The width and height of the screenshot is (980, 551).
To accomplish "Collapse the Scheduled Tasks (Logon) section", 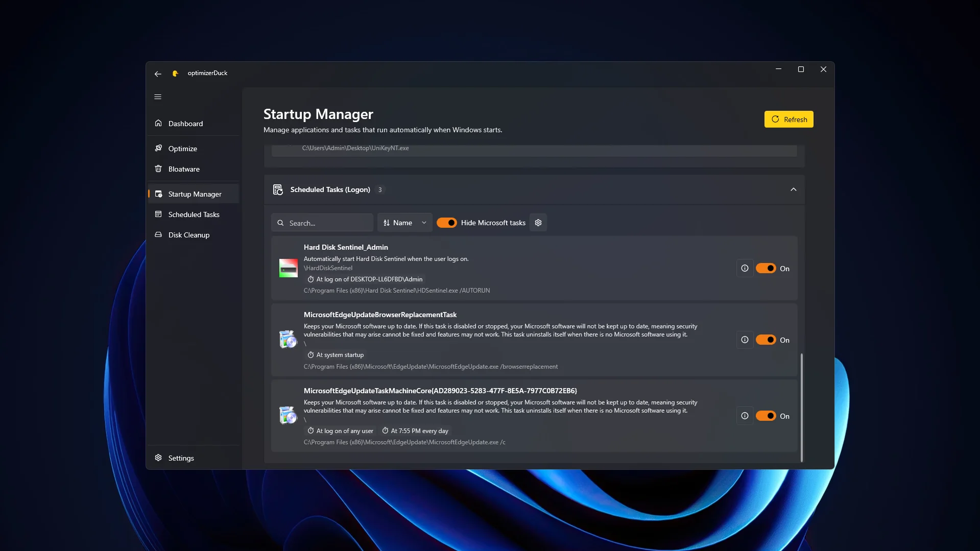I will (x=793, y=189).
